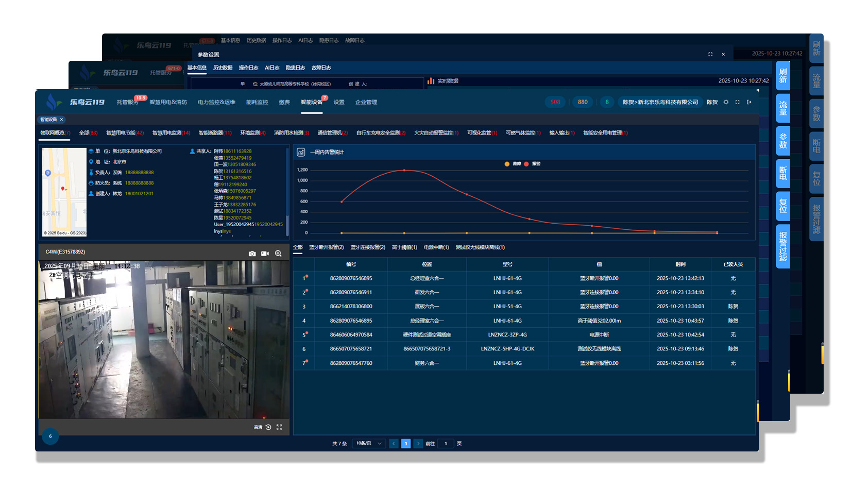Click the 刷新 refresh button on the sidebar
The image size is (868, 487).
coord(782,76)
